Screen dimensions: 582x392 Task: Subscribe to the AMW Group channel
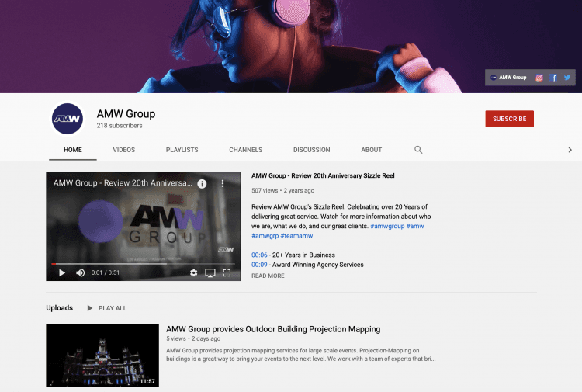[509, 119]
